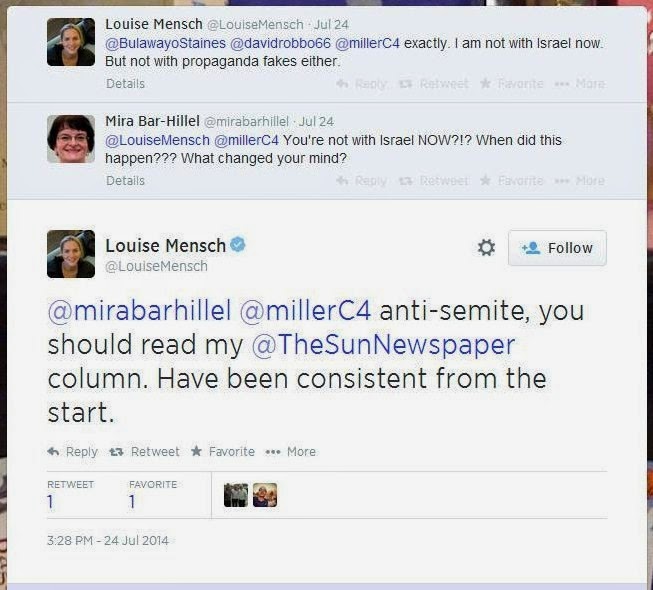Image resolution: width=653 pixels, height=590 pixels.
Task: Retweet the main tweet
Action: coord(145,452)
